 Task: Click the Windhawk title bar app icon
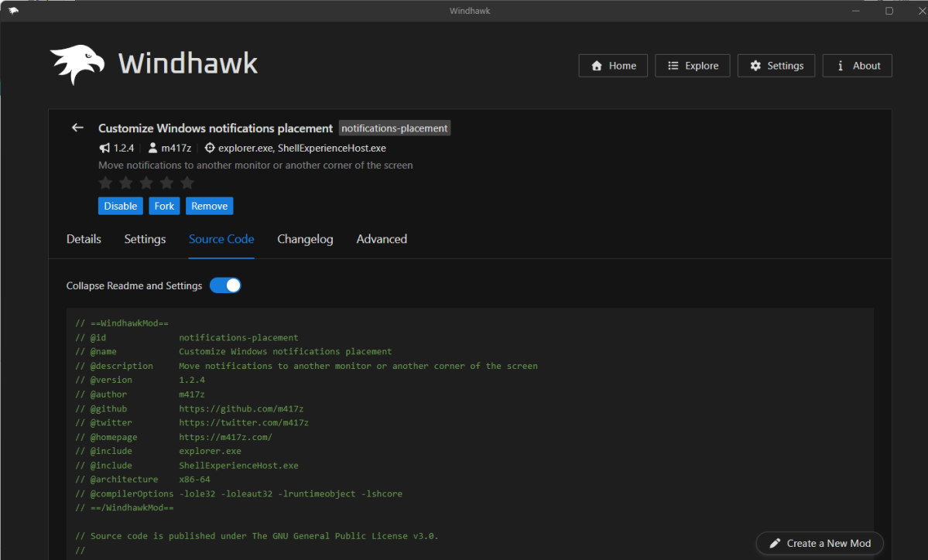coord(14,11)
